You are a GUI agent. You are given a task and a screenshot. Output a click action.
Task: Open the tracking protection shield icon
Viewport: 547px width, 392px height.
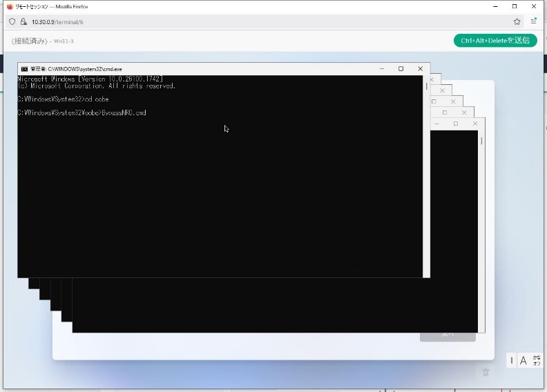pos(12,21)
